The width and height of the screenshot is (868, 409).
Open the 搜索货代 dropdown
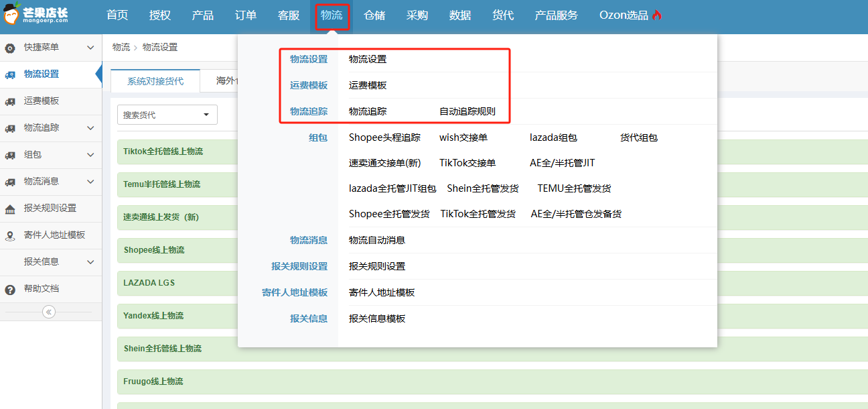167,115
